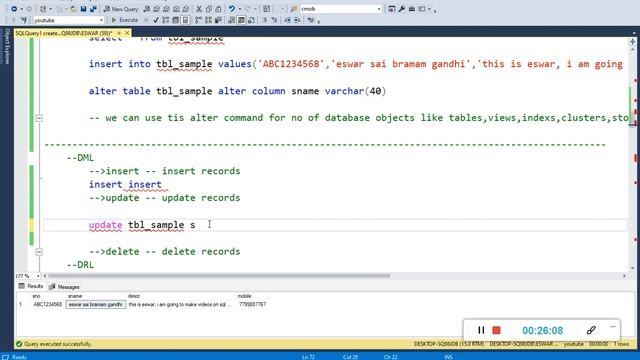
Task: Select the sname cell eswar sai bramam gandhi
Action: [x=96, y=304]
